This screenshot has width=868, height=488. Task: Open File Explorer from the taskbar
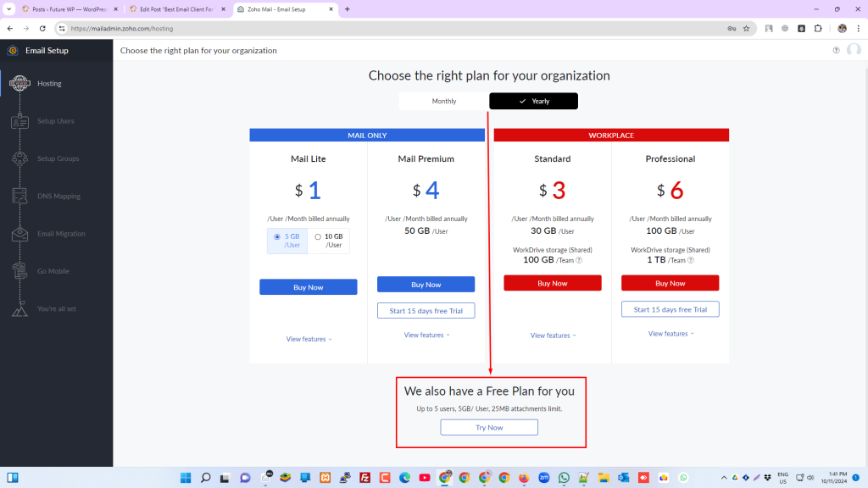pyautogui.click(x=604, y=478)
